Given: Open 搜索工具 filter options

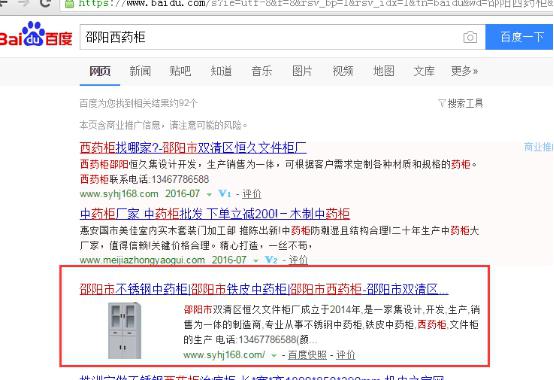Looking at the screenshot, I should click(460, 103).
